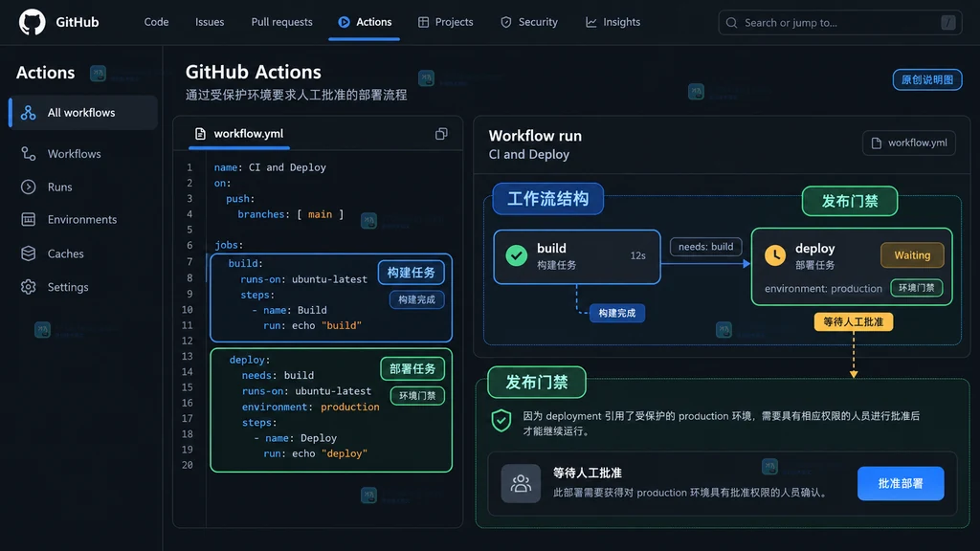Click the Runs play-circle icon
This screenshot has height=551, width=980.
click(28, 187)
